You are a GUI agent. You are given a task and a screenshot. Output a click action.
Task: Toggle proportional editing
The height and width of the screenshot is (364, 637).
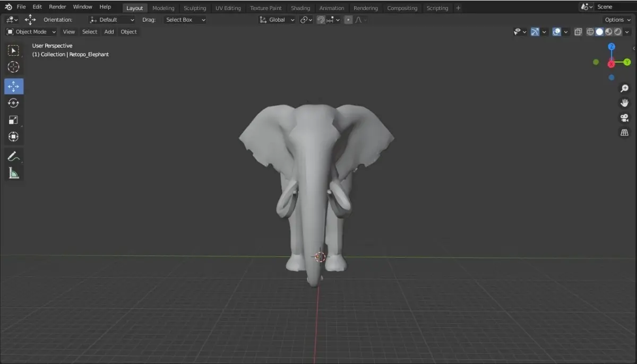[x=348, y=20]
